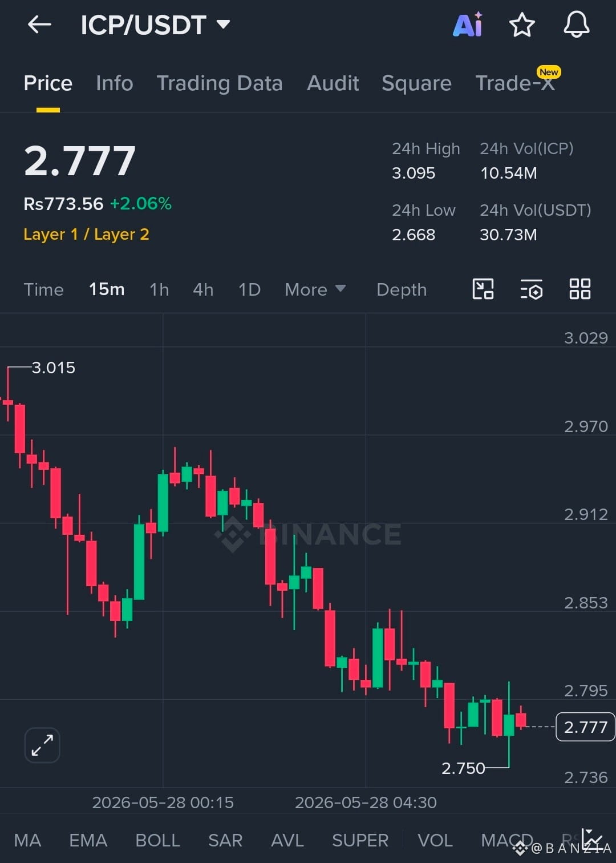Image resolution: width=616 pixels, height=863 pixels.
Task: Select the 15m interval
Action: [x=107, y=289]
